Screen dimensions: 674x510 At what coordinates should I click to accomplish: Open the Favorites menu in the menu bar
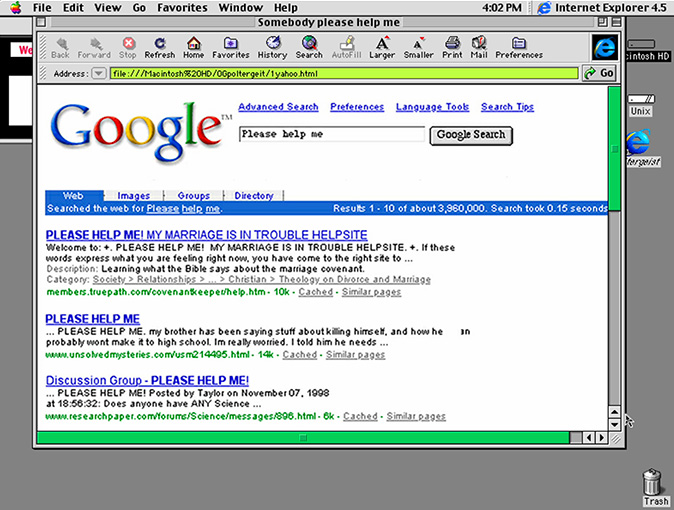181,8
